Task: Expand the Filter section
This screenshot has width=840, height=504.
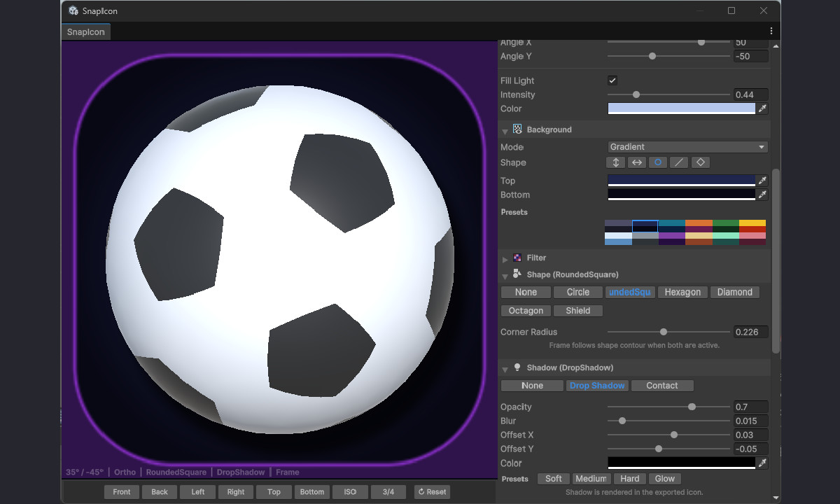Action: click(x=505, y=258)
